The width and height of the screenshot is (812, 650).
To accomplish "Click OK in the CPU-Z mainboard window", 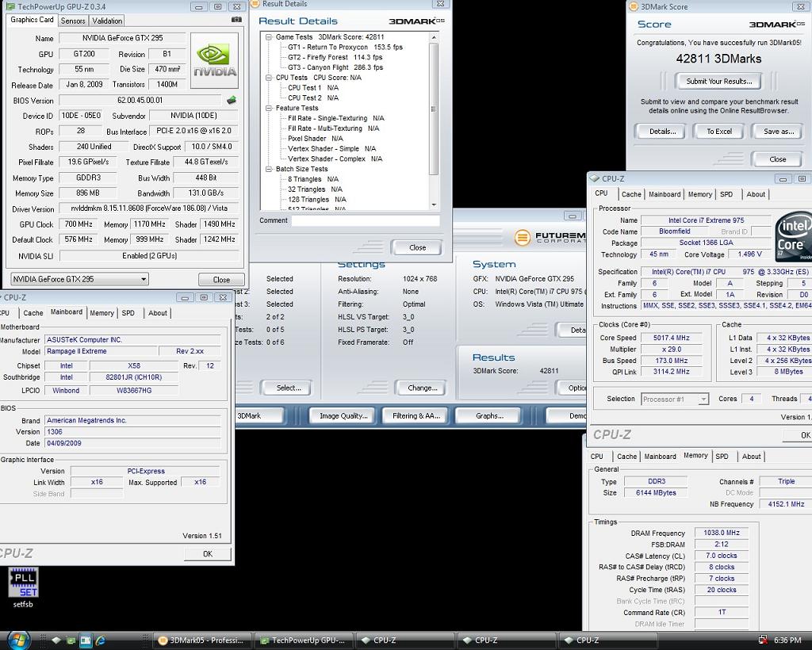I will pyautogui.click(x=208, y=554).
